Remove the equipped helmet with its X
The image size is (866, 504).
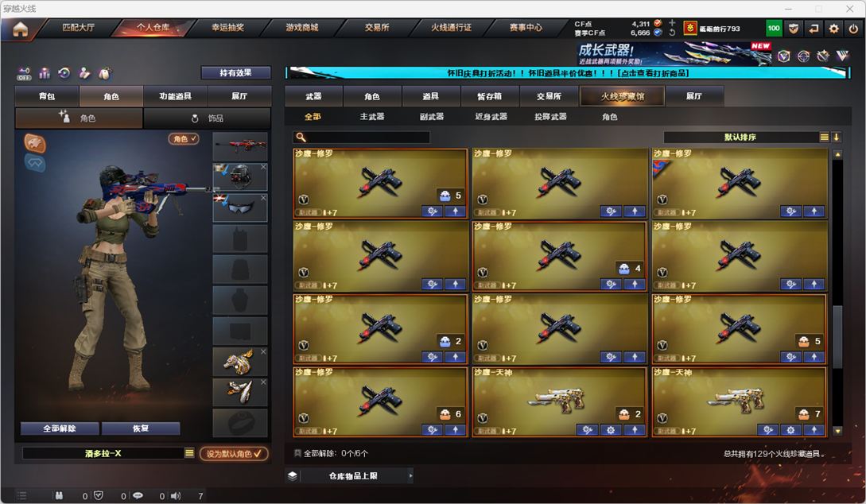[263, 166]
